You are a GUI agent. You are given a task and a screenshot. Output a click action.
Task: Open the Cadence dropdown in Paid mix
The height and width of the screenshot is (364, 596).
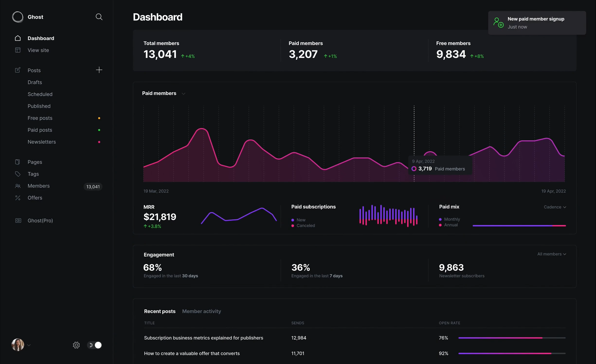tap(555, 207)
